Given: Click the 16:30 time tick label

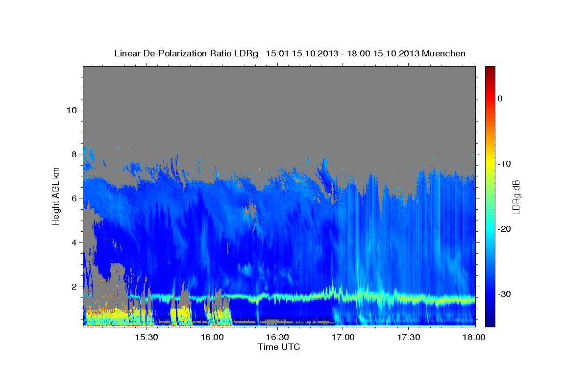Looking at the screenshot, I should (x=278, y=338).
